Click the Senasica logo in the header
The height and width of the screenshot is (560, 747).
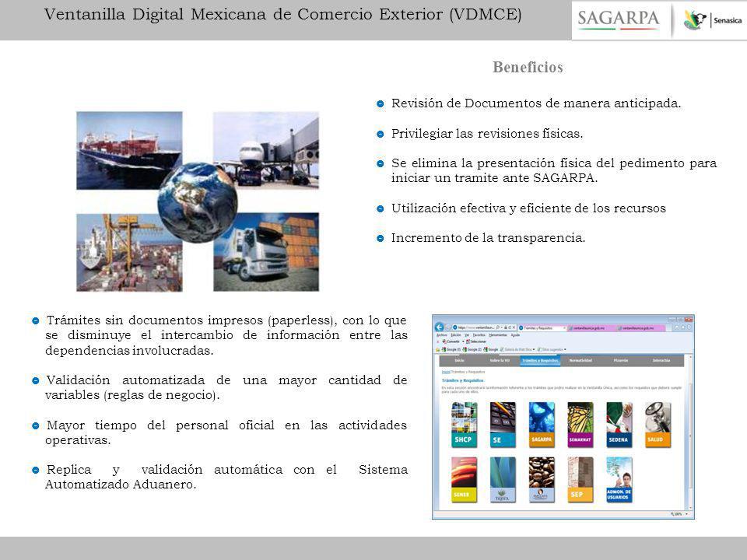[712, 20]
